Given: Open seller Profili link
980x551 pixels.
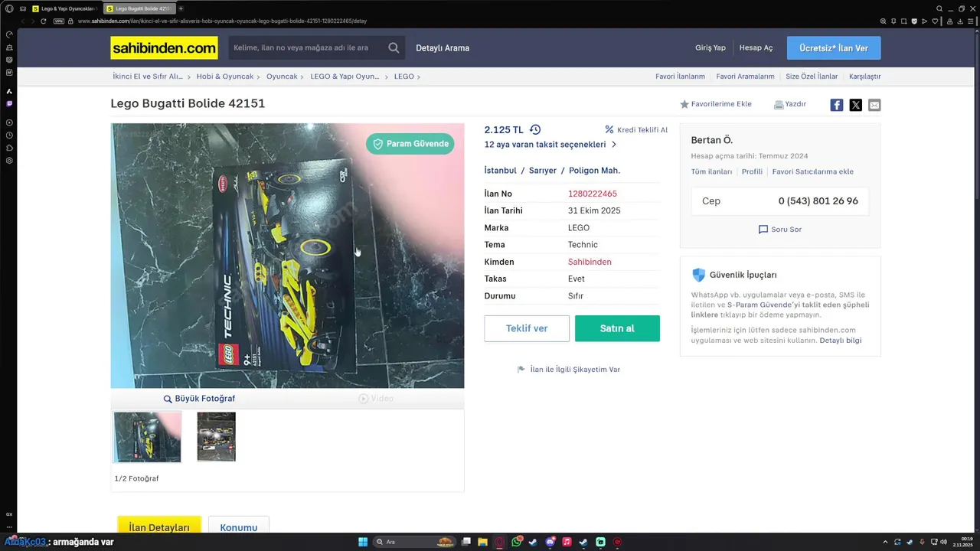Looking at the screenshot, I should tap(752, 171).
